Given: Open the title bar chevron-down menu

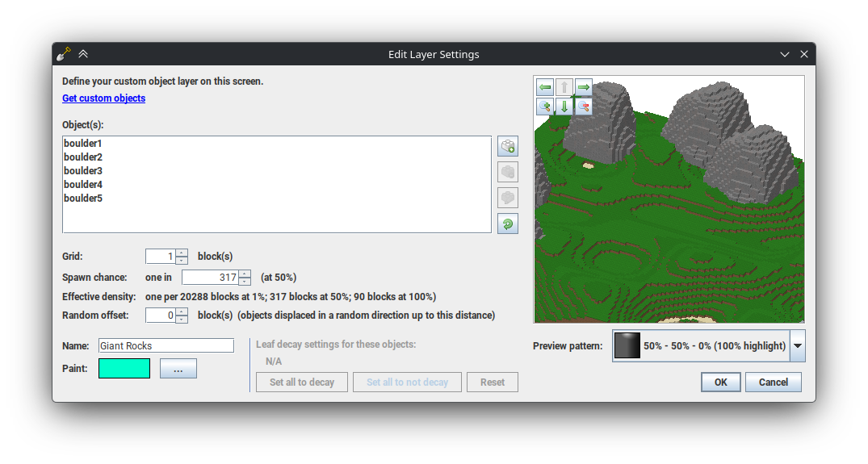Looking at the screenshot, I should coord(784,54).
